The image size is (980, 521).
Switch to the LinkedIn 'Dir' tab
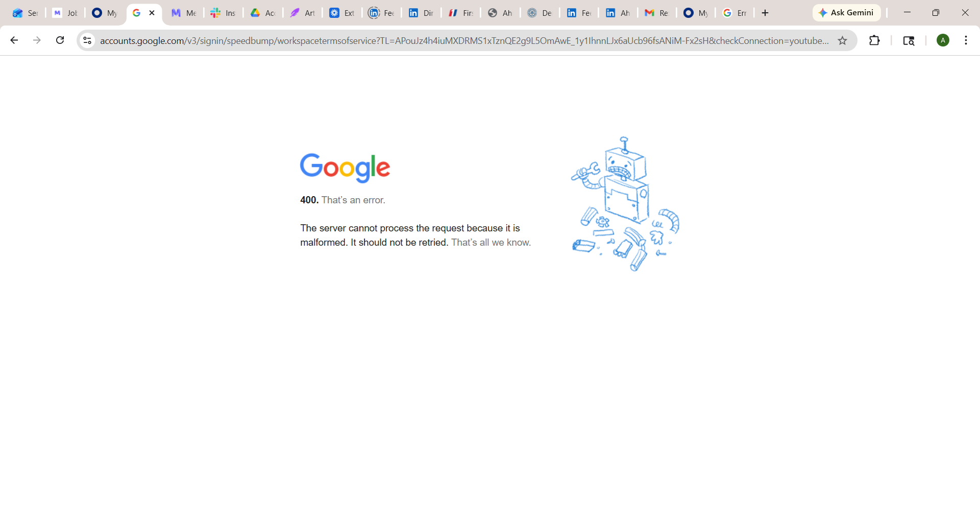421,13
